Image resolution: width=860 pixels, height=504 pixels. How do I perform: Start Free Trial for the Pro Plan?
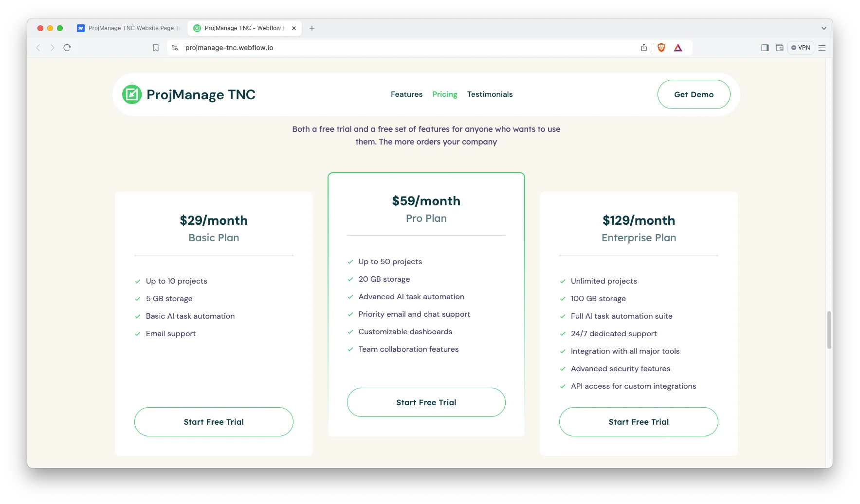(426, 402)
